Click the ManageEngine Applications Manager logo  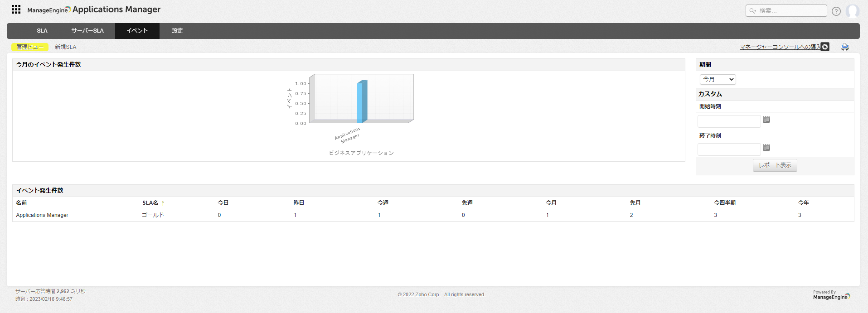point(94,10)
